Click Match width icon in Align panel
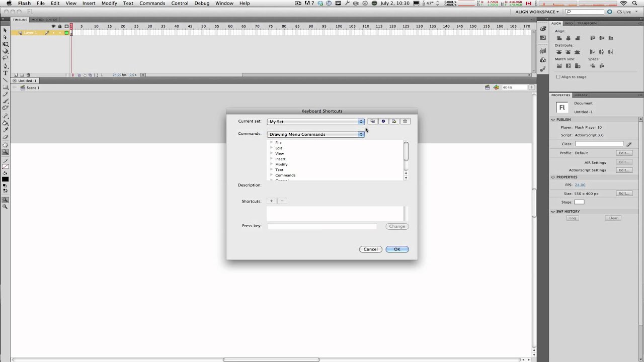Viewport: 644px width, 362px height. coord(559,66)
